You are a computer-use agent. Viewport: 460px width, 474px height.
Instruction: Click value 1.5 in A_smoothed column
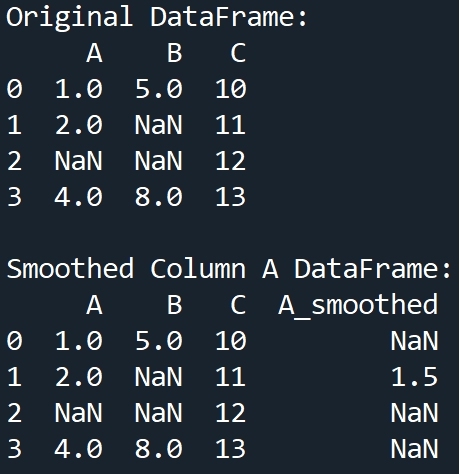tap(414, 377)
